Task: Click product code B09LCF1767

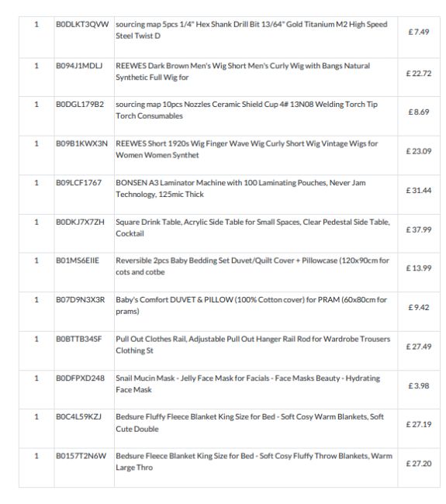Action: click(79, 183)
